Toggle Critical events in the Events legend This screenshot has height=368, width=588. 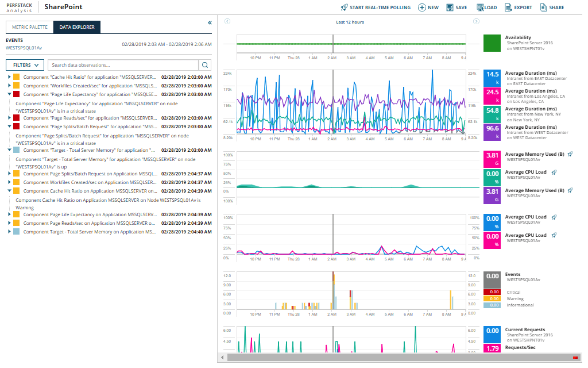tap(513, 292)
